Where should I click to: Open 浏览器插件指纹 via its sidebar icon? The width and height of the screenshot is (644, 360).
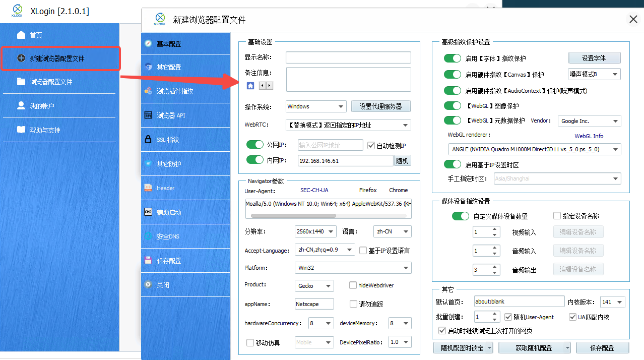click(148, 91)
